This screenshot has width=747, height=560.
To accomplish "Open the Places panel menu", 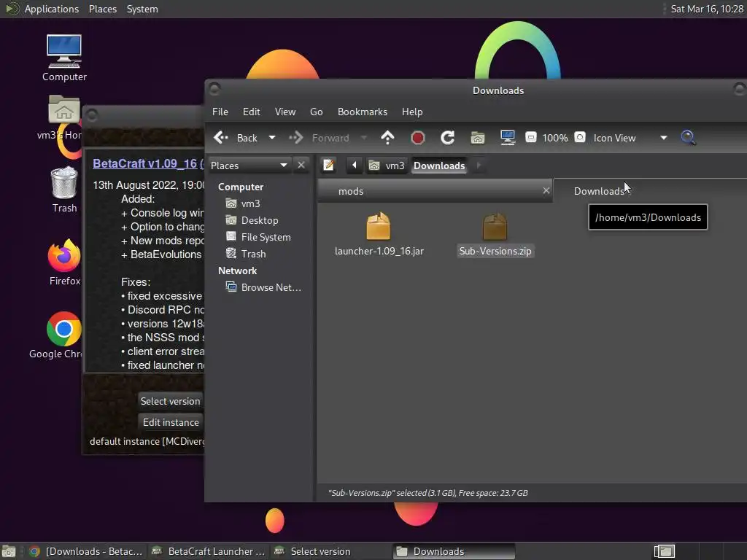I will point(102,9).
